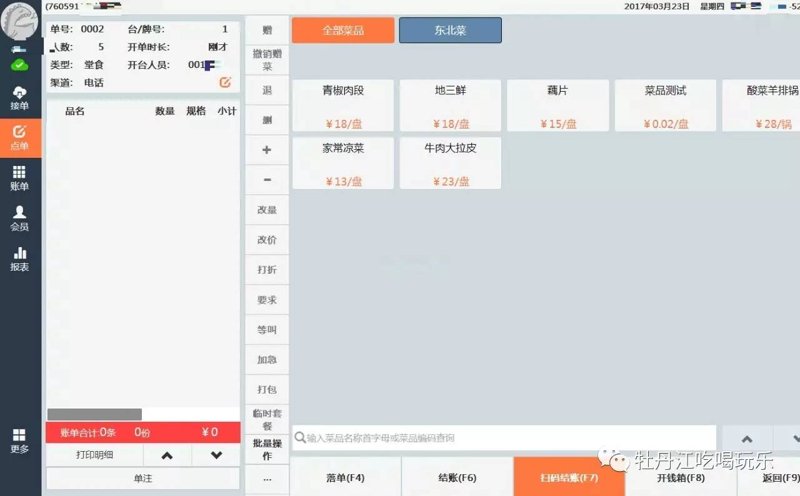Click the 单注 order note button

143,478
